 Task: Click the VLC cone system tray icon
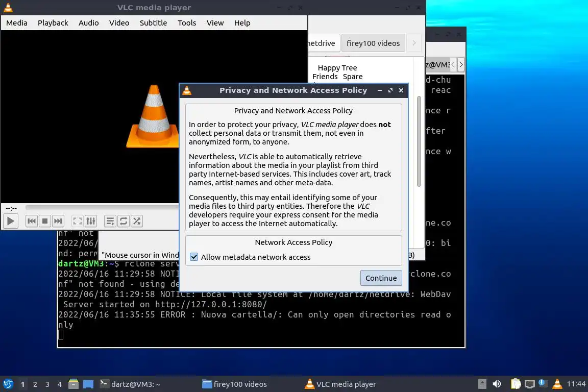coord(557,383)
